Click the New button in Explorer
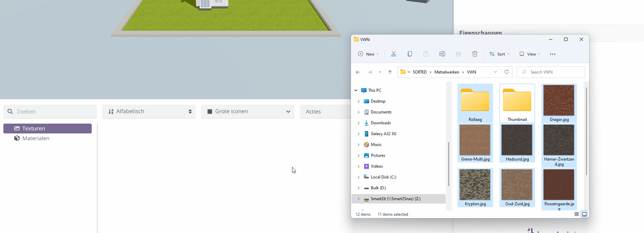Image resolution: width=644 pixels, height=233 pixels. point(369,54)
